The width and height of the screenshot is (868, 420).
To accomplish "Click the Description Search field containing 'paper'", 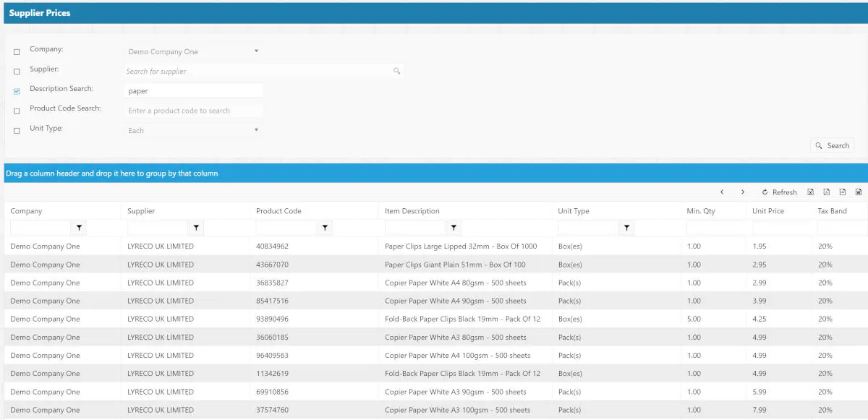I will click(193, 91).
